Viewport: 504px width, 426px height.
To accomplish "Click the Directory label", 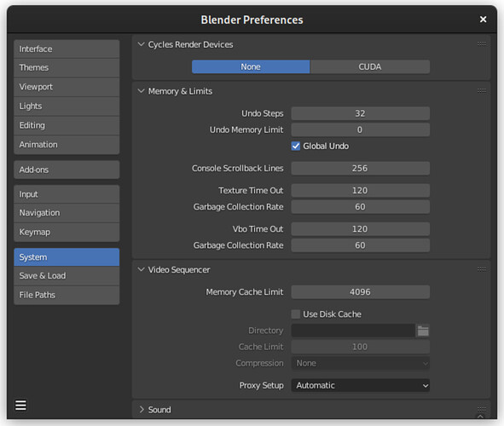I will click(265, 331).
